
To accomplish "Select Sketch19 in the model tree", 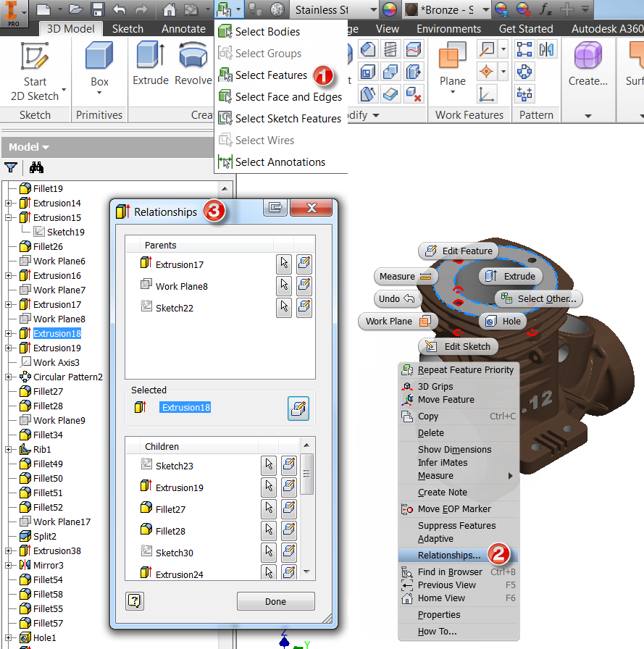I will pyautogui.click(x=65, y=232).
